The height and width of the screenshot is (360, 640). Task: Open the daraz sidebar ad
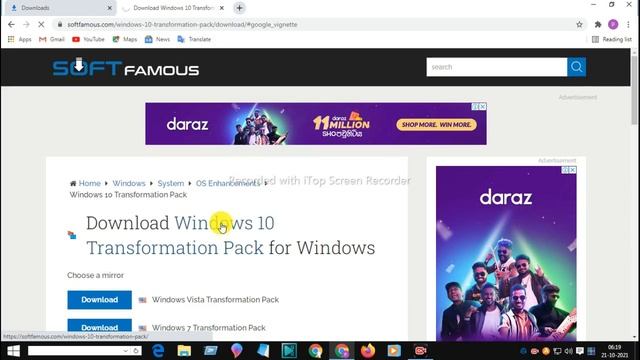(506, 253)
